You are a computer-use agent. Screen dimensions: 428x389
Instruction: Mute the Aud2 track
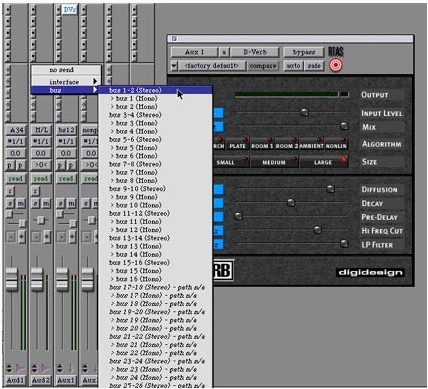click(46, 203)
